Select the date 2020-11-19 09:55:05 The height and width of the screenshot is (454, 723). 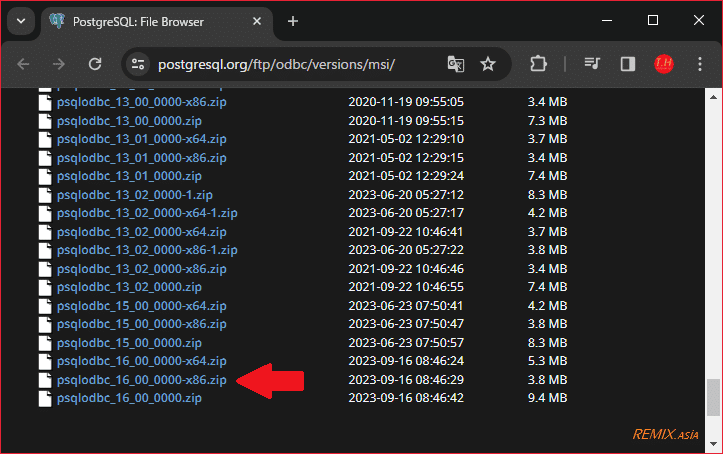pyautogui.click(x=406, y=102)
